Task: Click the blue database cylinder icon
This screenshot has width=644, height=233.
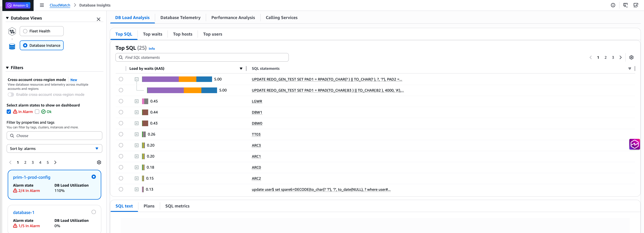Action: pyautogui.click(x=12, y=46)
